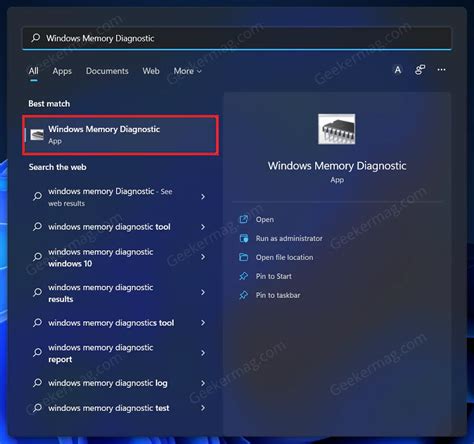Click the organization search icon

(420, 70)
